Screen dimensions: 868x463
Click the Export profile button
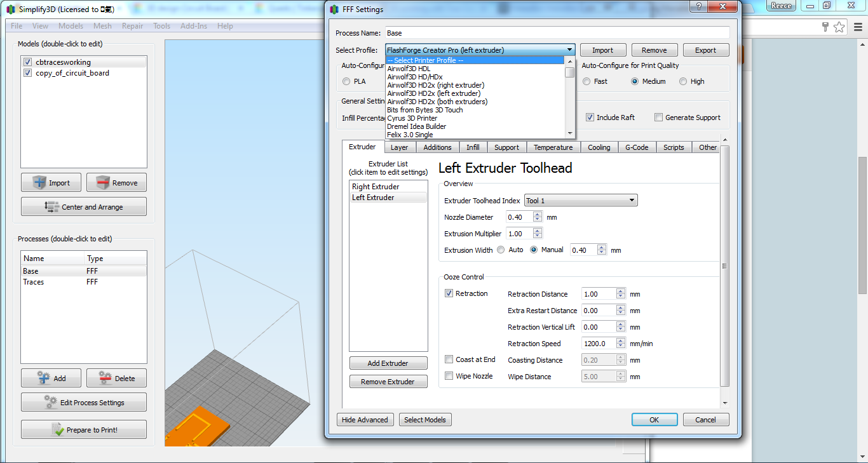tap(705, 50)
